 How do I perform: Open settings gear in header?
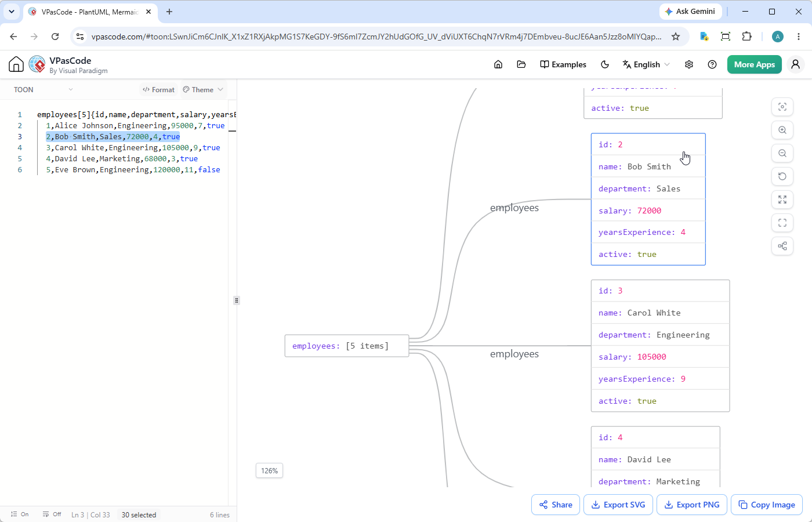point(689,64)
